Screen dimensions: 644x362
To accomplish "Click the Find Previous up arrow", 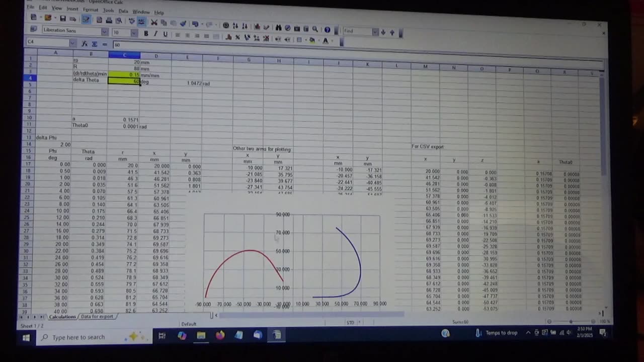I will click(392, 33).
